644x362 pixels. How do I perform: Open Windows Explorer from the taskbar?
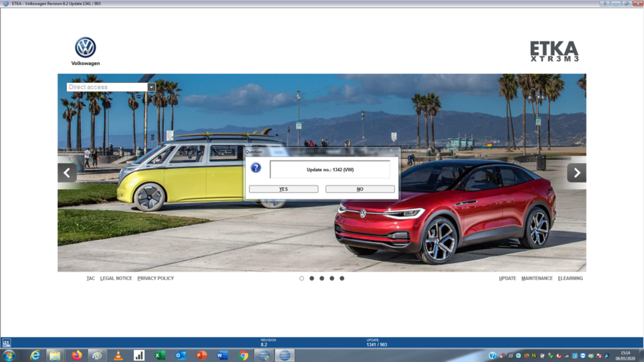[x=55, y=355]
